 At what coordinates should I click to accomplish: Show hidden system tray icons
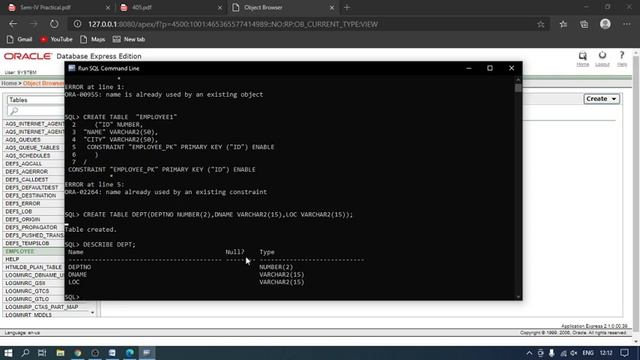(x=529, y=353)
